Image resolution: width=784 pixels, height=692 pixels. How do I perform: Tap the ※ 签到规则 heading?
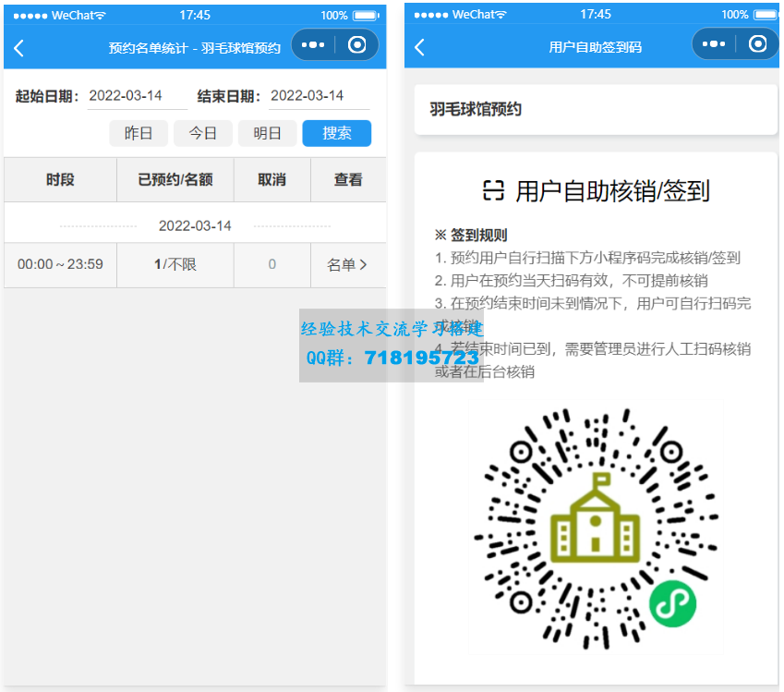(x=471, y=236)
